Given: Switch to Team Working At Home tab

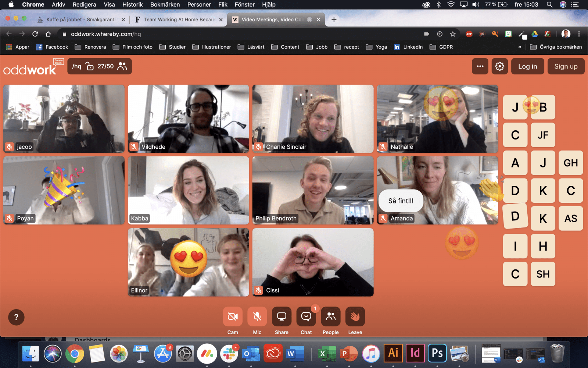Looking at the screenshot, I should 179,20.
